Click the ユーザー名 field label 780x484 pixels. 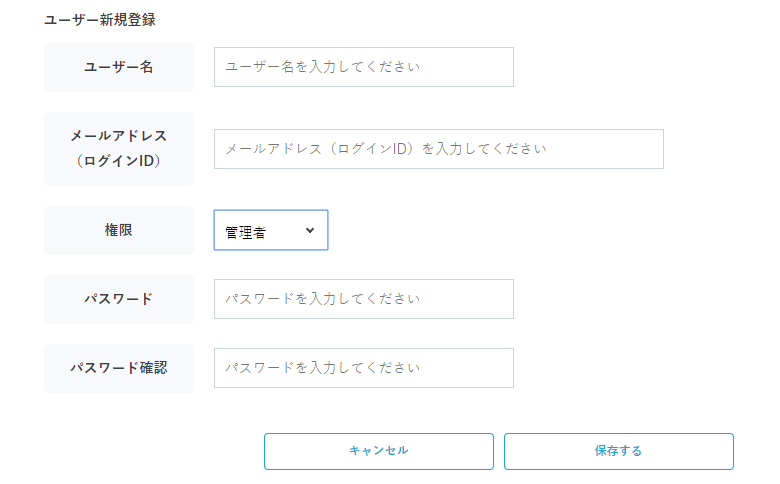pos(119,67)
